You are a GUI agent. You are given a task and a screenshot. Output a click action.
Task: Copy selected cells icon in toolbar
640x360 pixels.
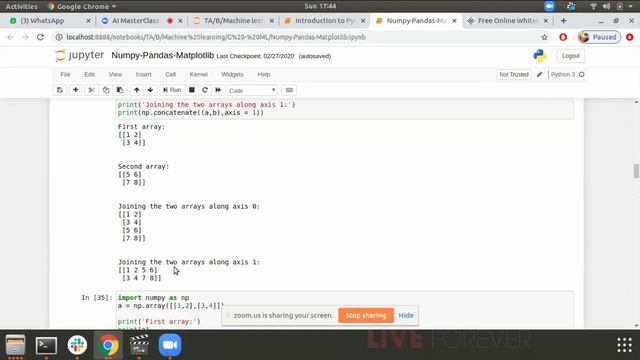pos(106,90)
